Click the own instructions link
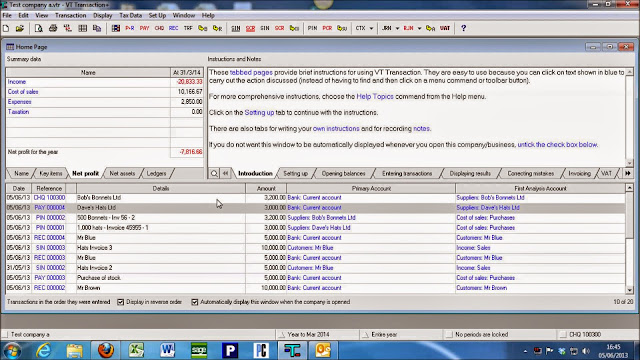 [x=336, y=129]
